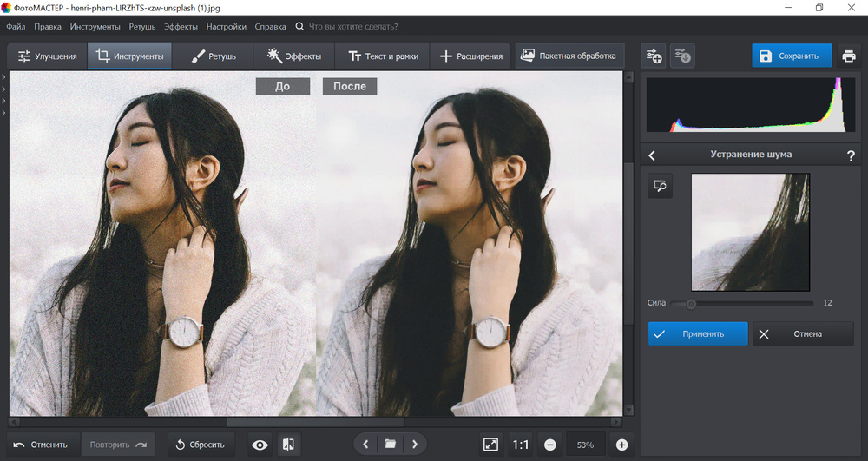The image size is (868, 461).
Task: Click the fit-to-screen icon in bottom bar
Action: point(491,445)
